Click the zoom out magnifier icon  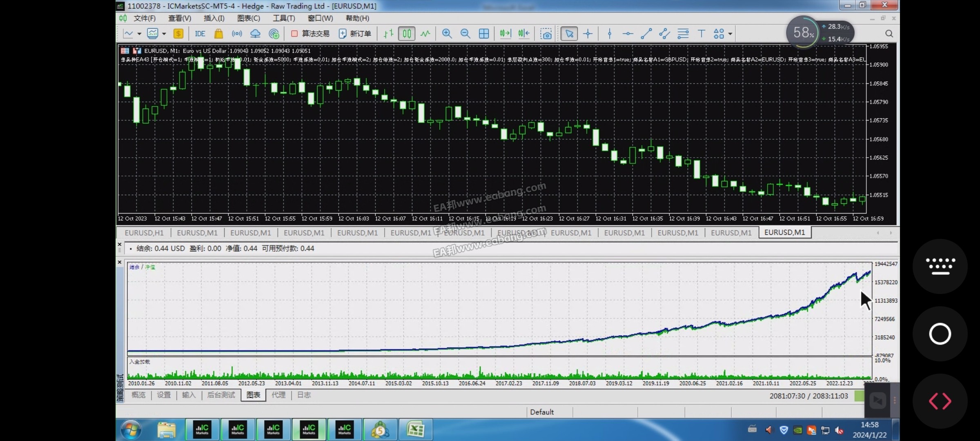(465, 33)
